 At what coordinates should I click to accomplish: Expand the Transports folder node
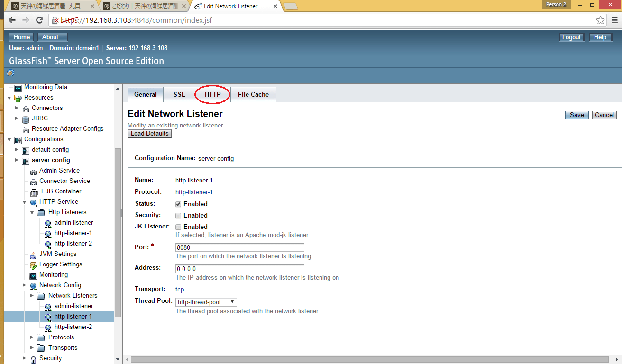coord(32,348)
